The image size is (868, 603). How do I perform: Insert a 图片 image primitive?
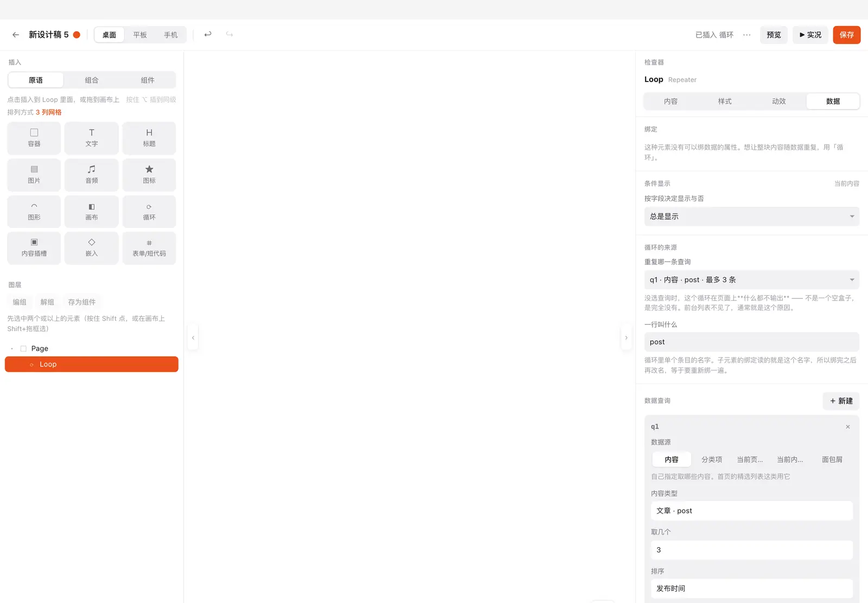point(34,175)
